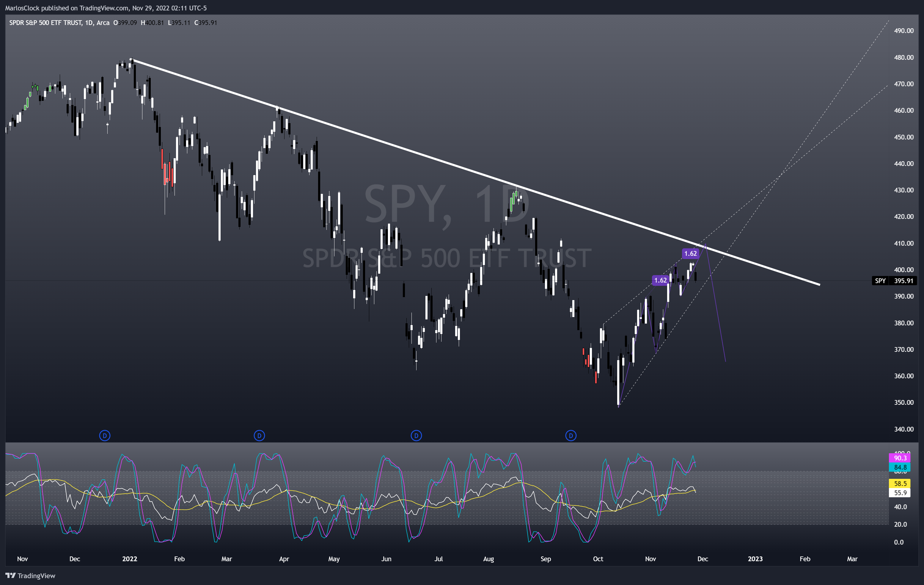
Task: Click the 340.00 price axis label
Action: [x=904, y=429]
